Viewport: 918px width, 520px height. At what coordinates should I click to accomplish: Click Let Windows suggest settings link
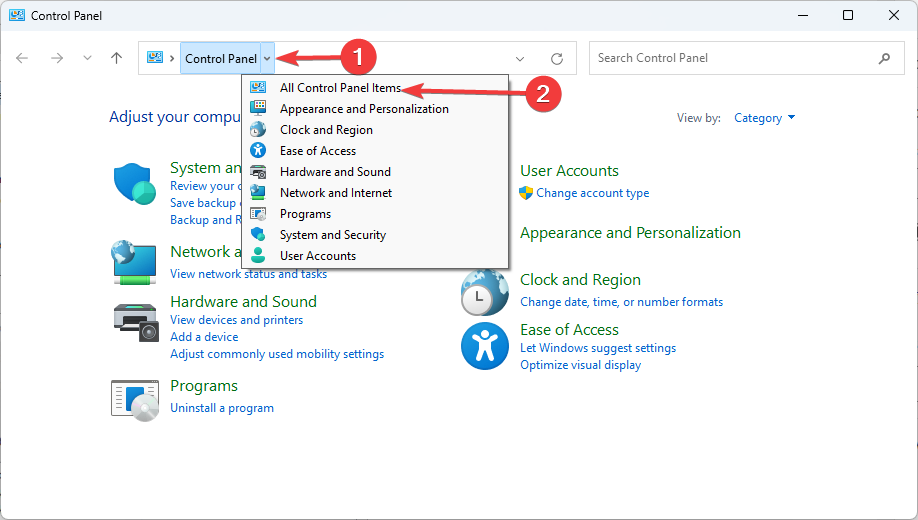598,348
